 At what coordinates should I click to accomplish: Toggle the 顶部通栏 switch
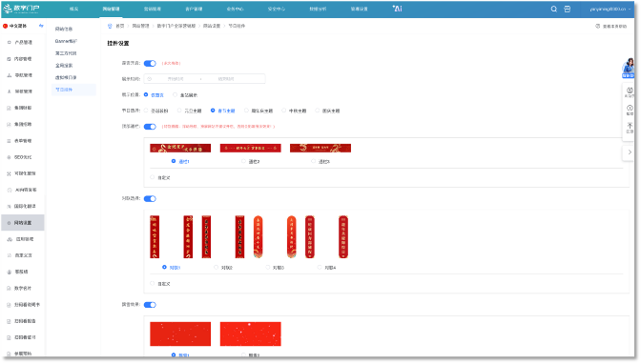(150, 127)
